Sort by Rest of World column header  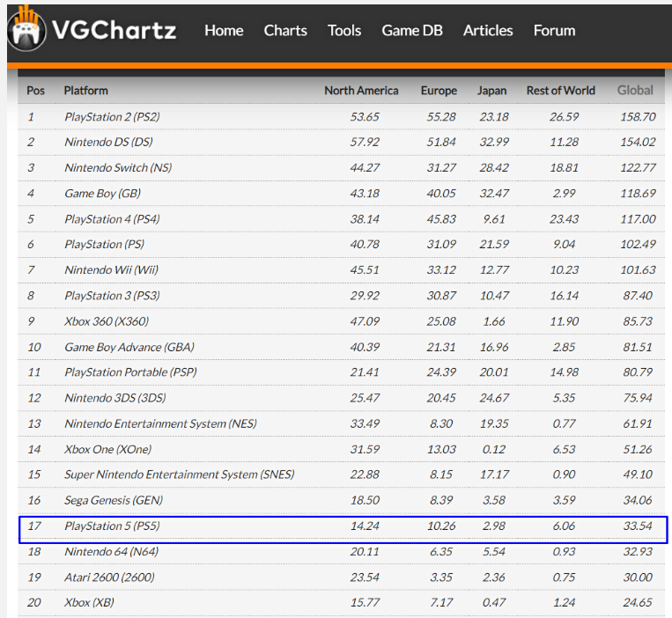tap(560, 91)
